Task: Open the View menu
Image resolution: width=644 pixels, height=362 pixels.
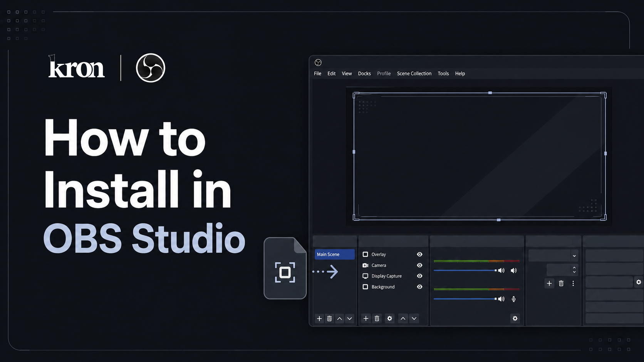Action: (x=347, y=73)
